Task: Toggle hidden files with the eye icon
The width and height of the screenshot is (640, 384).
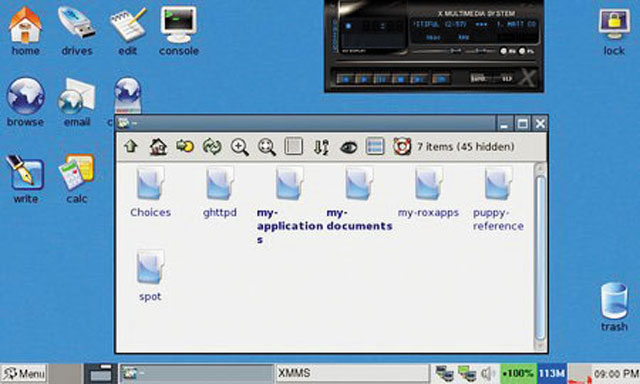Action: 349,147
